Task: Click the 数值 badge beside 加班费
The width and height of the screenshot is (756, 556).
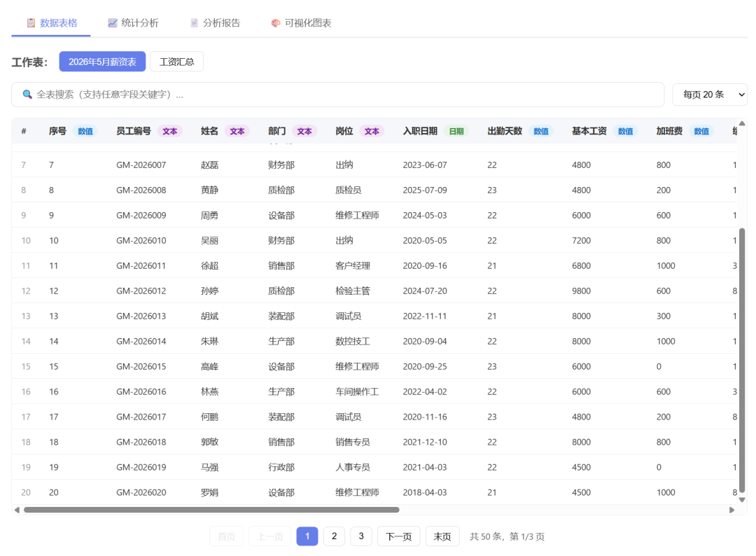Action: tap(701, 131)
